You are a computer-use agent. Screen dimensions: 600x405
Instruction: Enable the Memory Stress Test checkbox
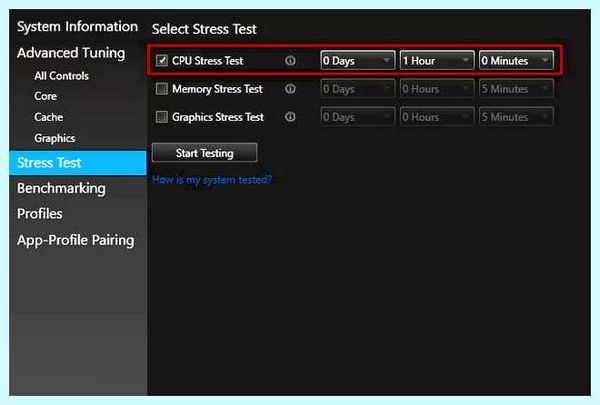162,89
